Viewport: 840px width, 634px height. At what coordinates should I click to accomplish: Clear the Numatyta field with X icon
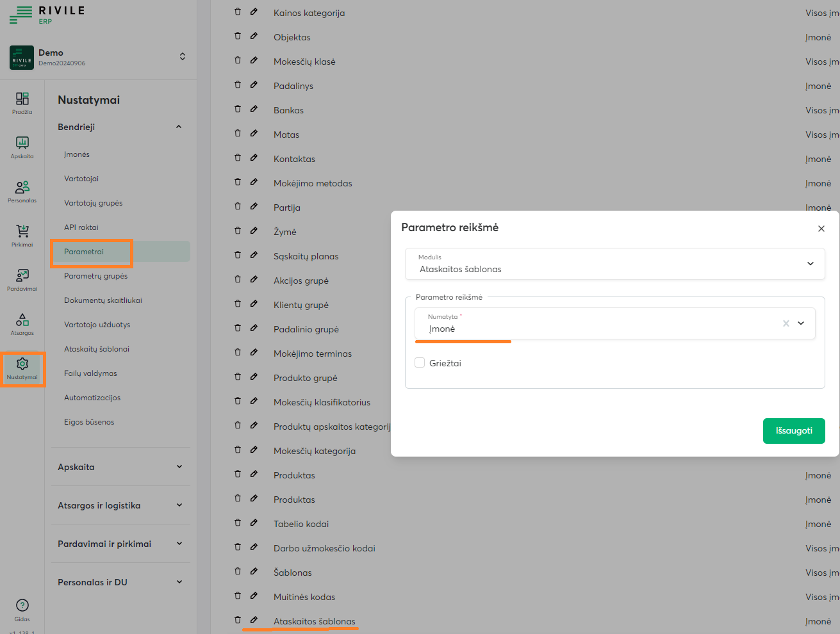(786, 323)
